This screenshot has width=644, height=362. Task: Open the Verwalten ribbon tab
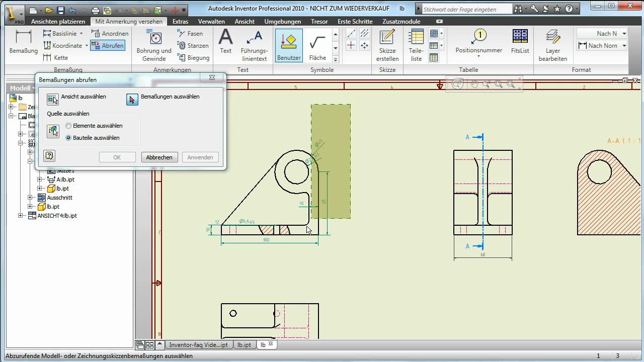[211, 22]
